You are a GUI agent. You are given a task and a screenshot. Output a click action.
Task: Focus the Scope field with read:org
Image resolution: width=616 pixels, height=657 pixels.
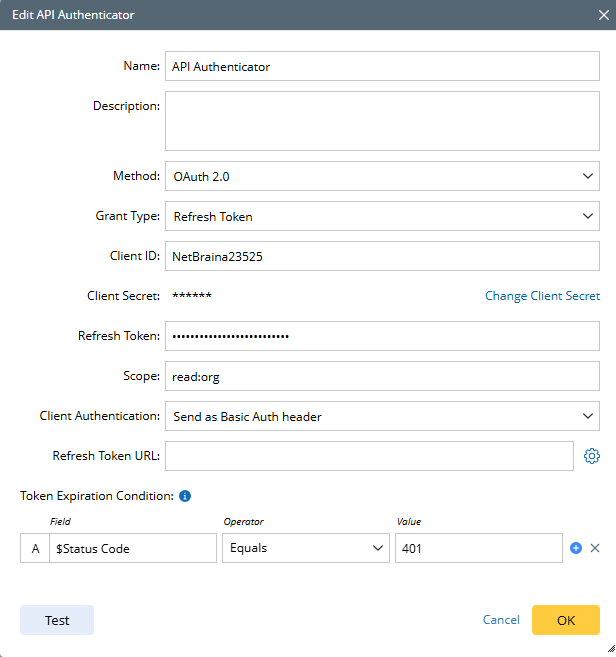[x=382, y=376]
